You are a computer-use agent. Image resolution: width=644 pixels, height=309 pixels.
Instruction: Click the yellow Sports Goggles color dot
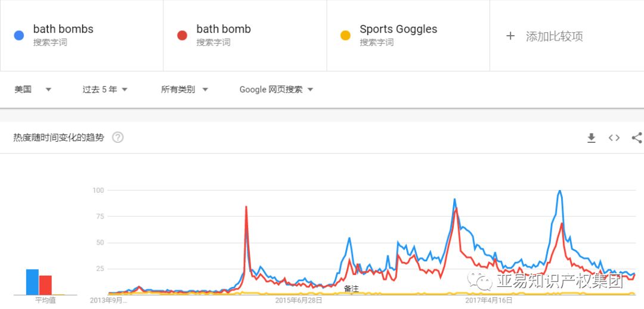pos(345,35)
